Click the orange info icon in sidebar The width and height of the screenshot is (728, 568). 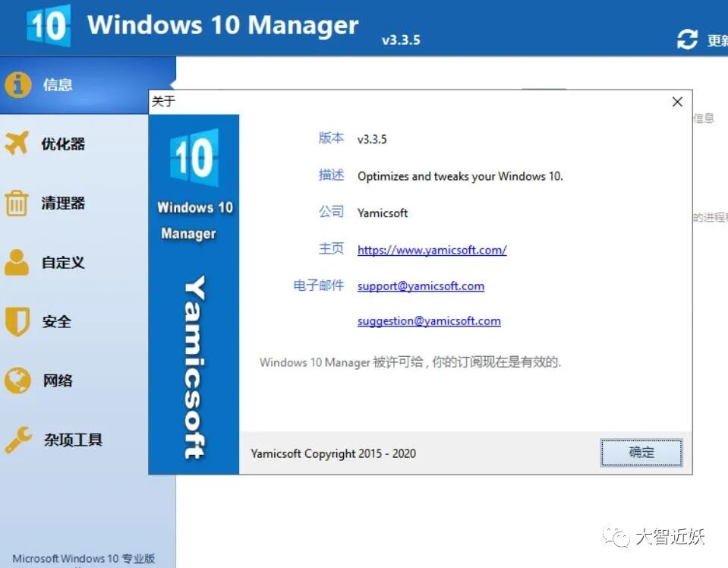[x=17, y=85]
